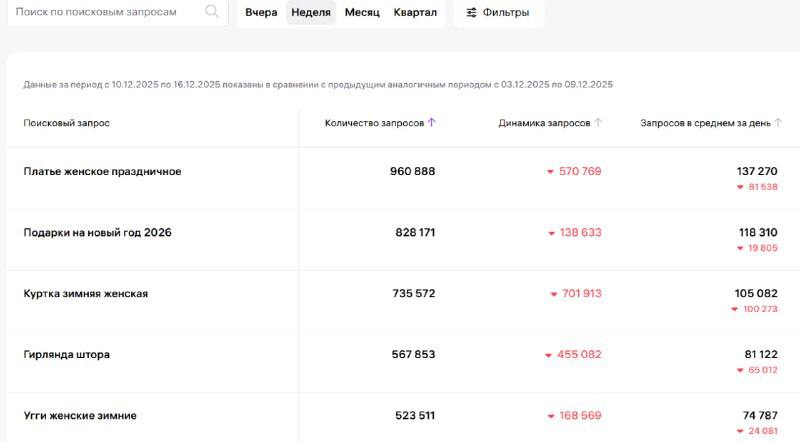Switch period to Вчера
The width and height of the screenshot is (800, 442).
pyautogui.click(x=261, y=13)
